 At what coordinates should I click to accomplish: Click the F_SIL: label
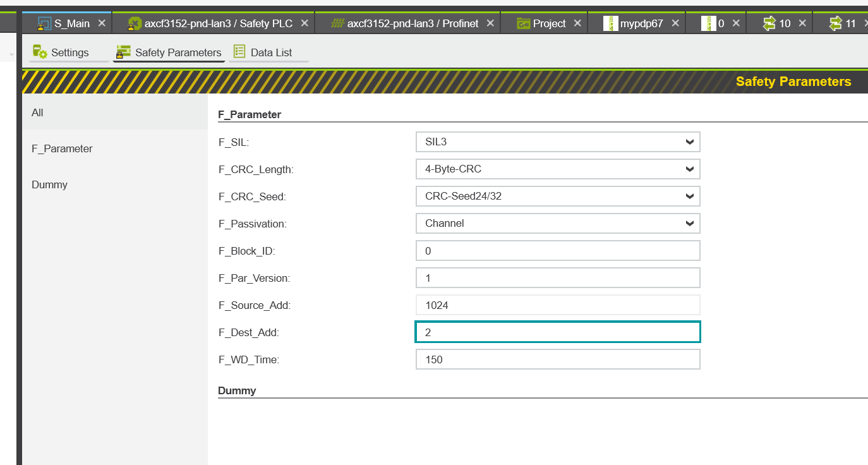(234, 142)
